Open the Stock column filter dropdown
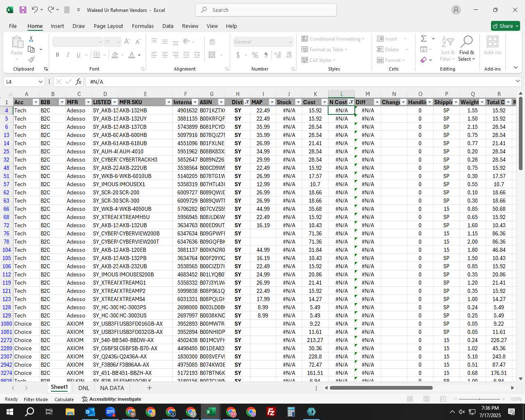Viewport: 525px width, 420px height. click(x=298, y=102)
